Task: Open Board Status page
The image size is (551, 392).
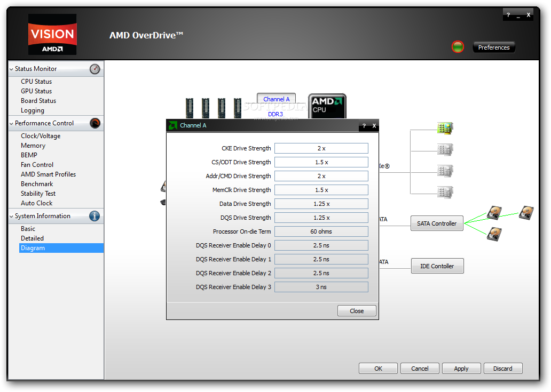Action: (38, 101)
